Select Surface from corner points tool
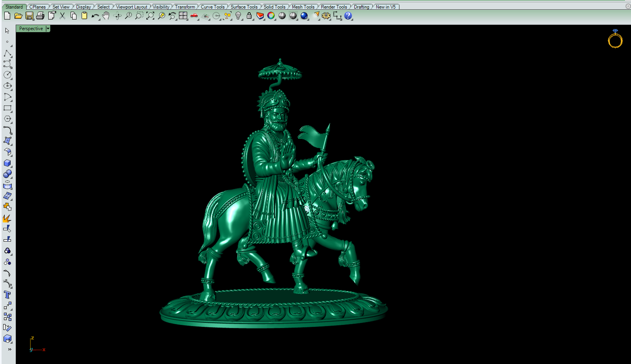This screenshot has width=631, height=364. [x=7, y=141]
